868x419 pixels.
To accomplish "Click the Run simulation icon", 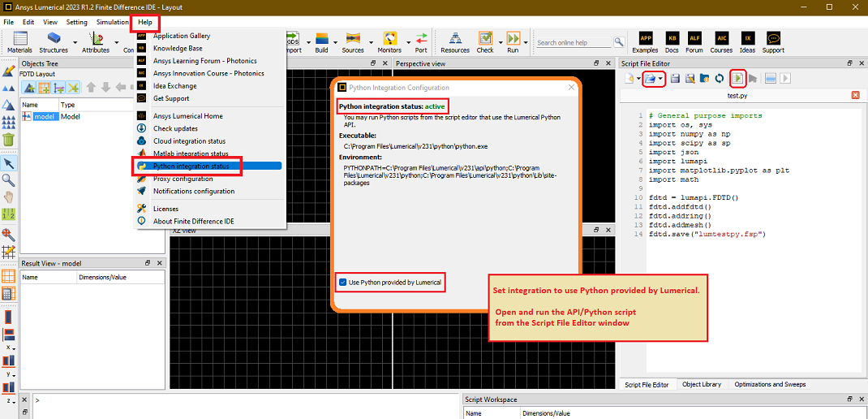I will tap(513, 39).
